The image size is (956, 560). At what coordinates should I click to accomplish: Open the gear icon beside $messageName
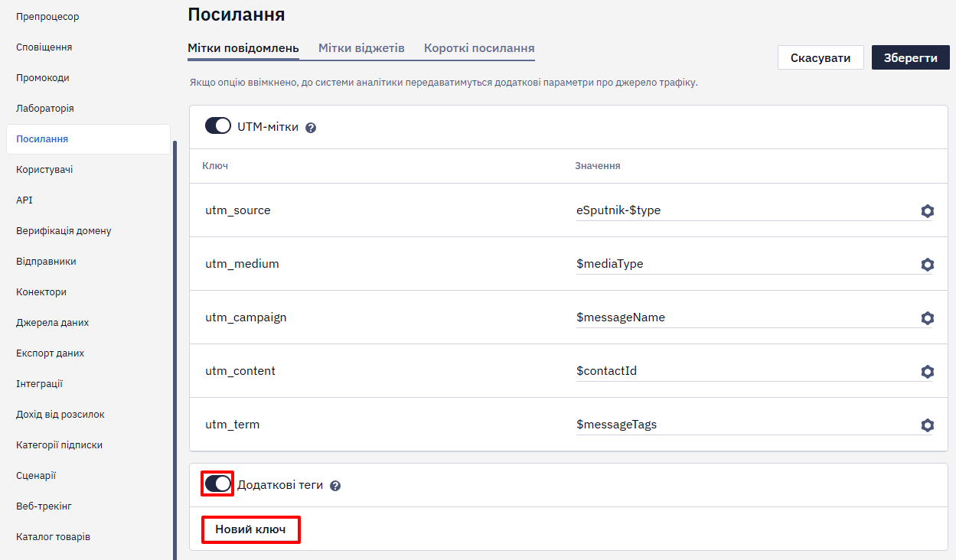tap(927, 318)
